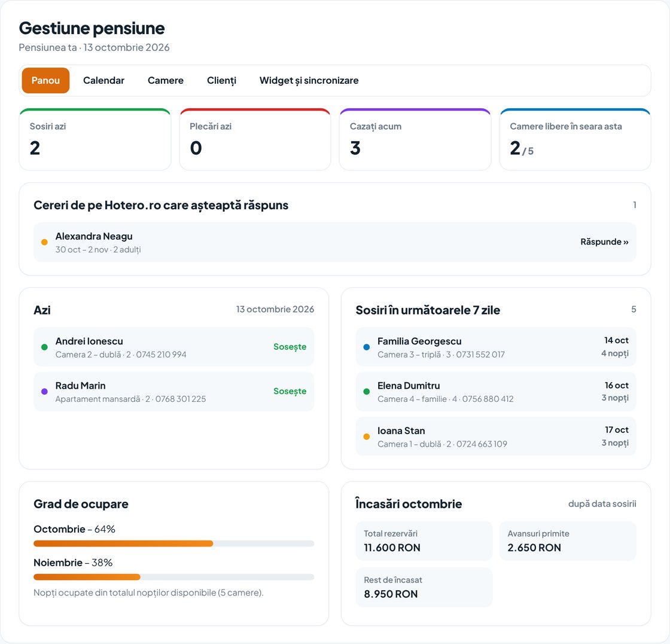The width and height of the screenshot is (670, 644).
Task: Click the orange dot beside Ioana Stan
Action: (367, 437)
